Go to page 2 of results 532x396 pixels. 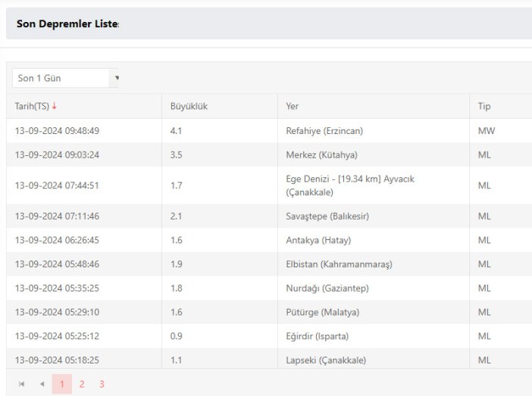click(x=82, y=384)
